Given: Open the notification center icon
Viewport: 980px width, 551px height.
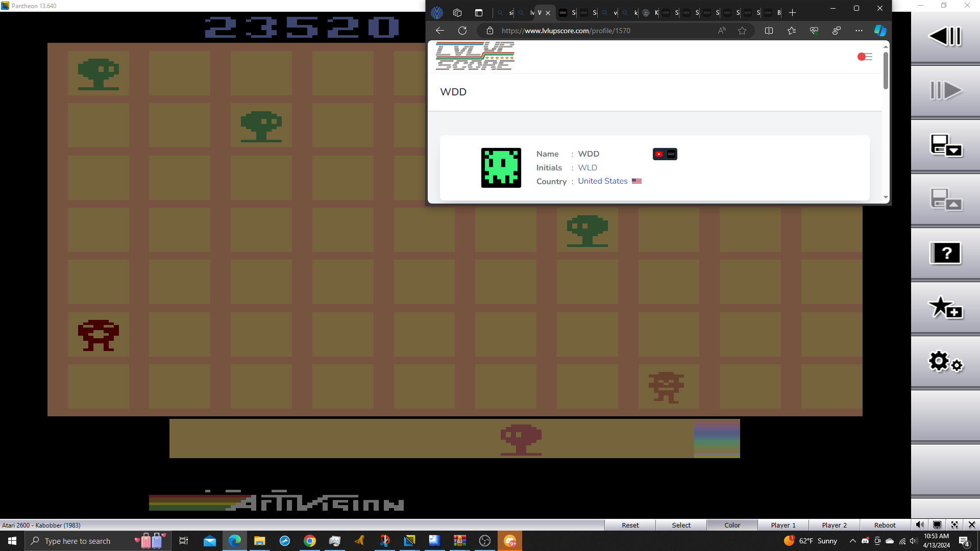Looking at the screenshot, I should (964, 541).
